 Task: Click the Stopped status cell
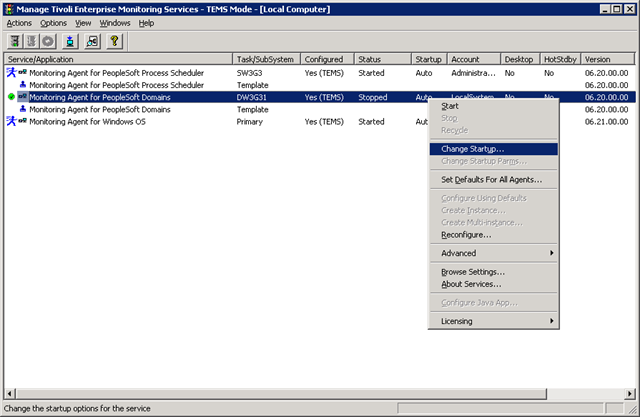(x=373, y=97)
